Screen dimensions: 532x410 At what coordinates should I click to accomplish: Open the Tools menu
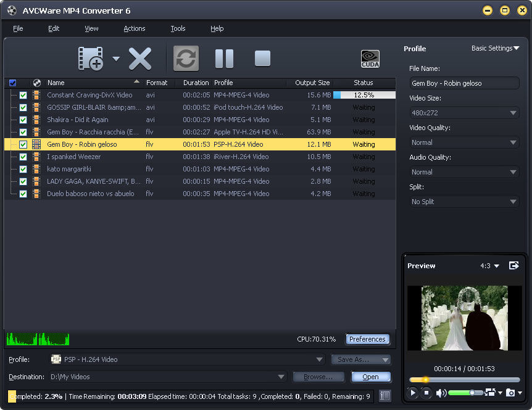(x=178, y=28)
